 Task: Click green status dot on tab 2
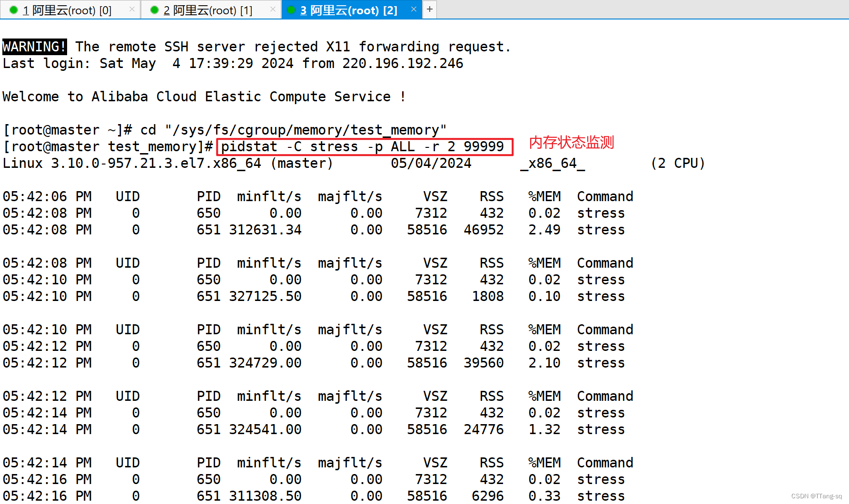coord(155,10)
